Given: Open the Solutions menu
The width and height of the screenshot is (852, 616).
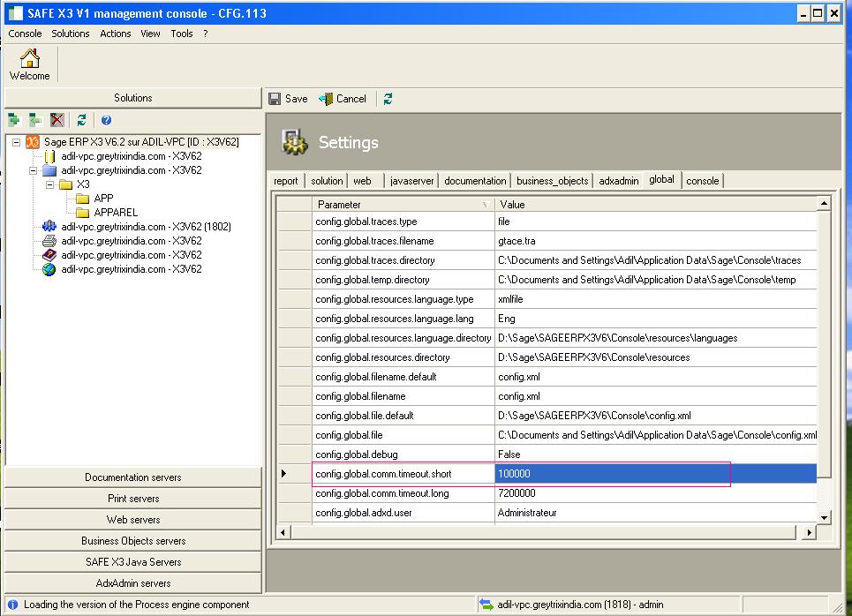Looking at the screenshot, I should pyautogui.click(x=71, y=34).
